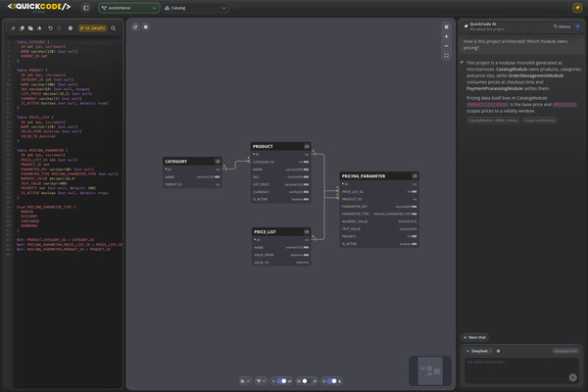Click the send arrow in the AI chat box
Viewport: 588px width, 392px height.
pos(572,377)
